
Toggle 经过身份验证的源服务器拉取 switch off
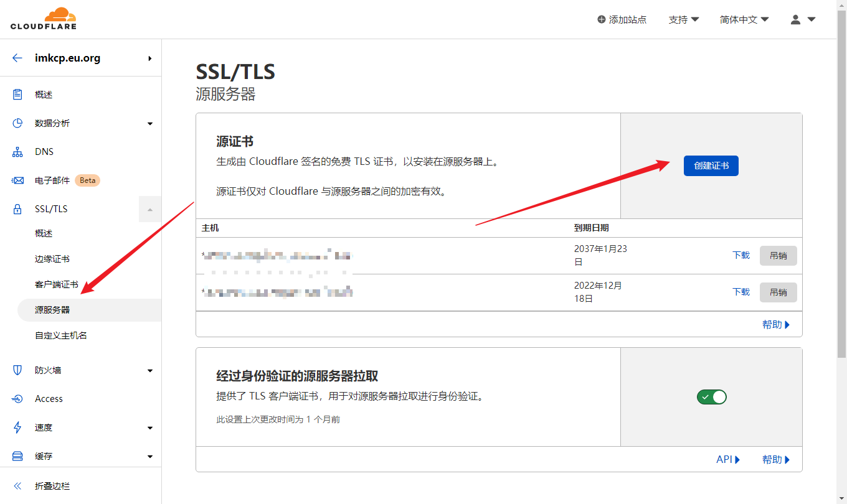click(712, 397)
